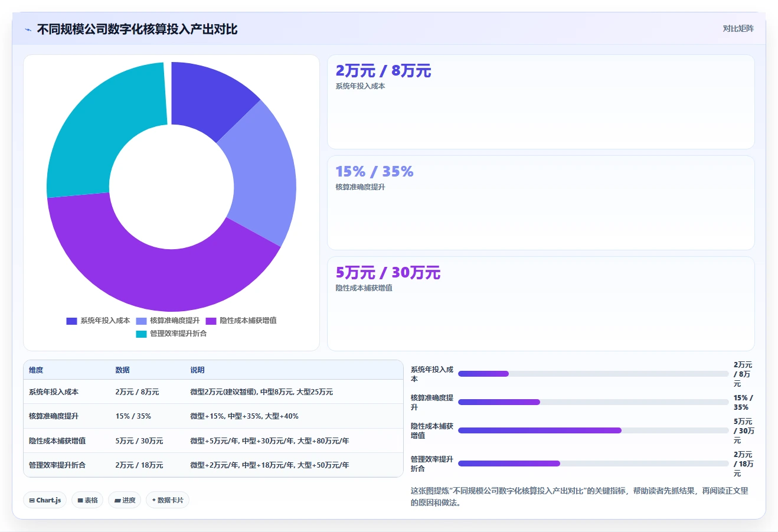Click the 核算准确度提升 progress bar
The width and height of the screenshot is (778, 532).
coord(593,402)
